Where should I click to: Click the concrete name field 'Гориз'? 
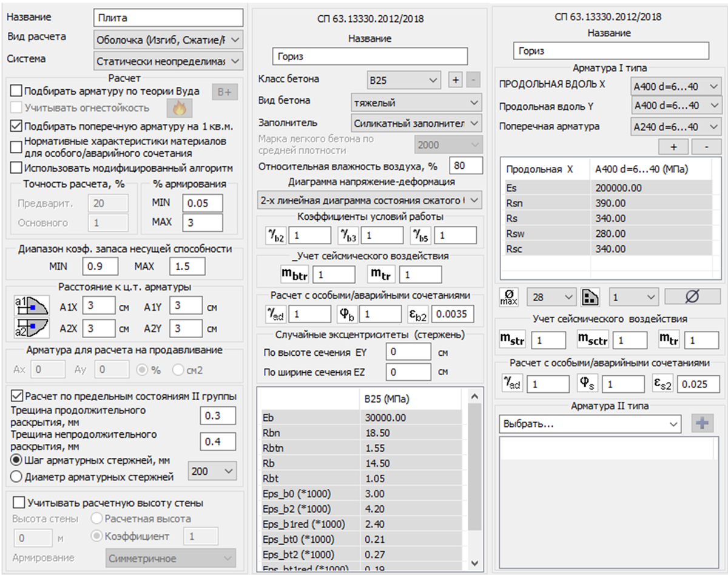[370, 56]
